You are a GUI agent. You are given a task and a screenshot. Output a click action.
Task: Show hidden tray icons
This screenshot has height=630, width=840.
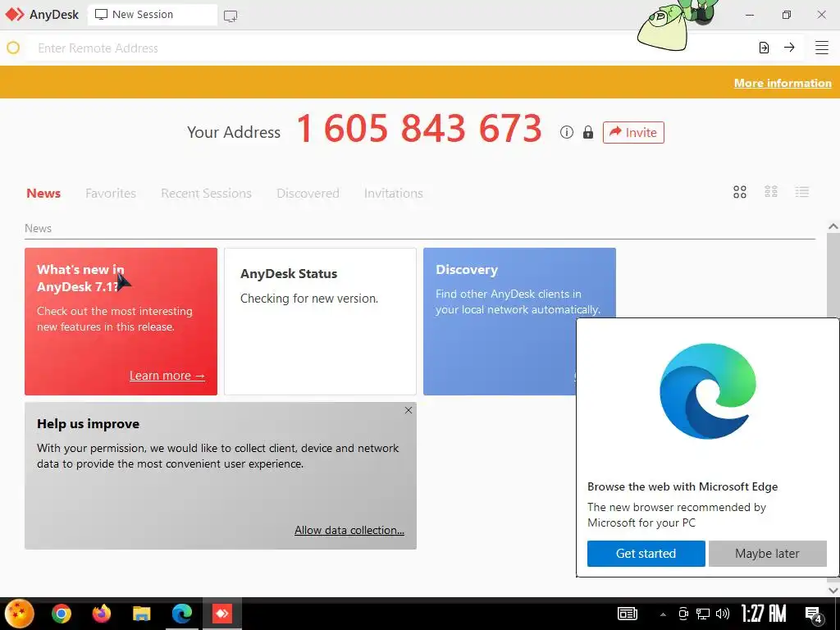pos(663,614)
